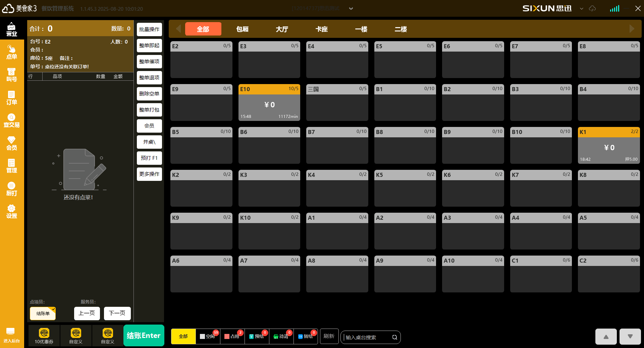
Task: Expand the store selector dropdown in title bar
Action: tap(351, 9)
